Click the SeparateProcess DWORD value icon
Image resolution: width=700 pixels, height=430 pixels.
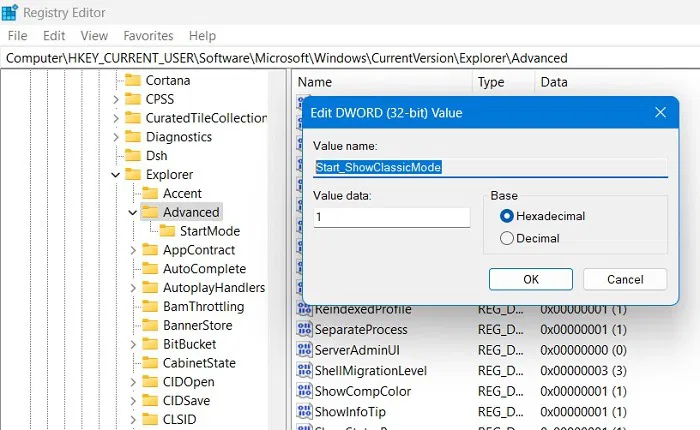(305, 330)
